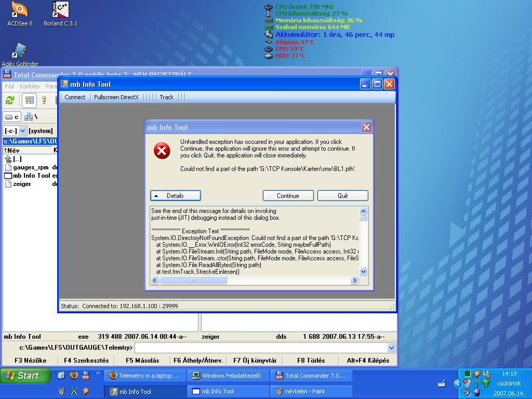Select the gauges_rpm file
The height and width of the screenshot is (399, 532).
pyautogui.click(x=31, y=167)
